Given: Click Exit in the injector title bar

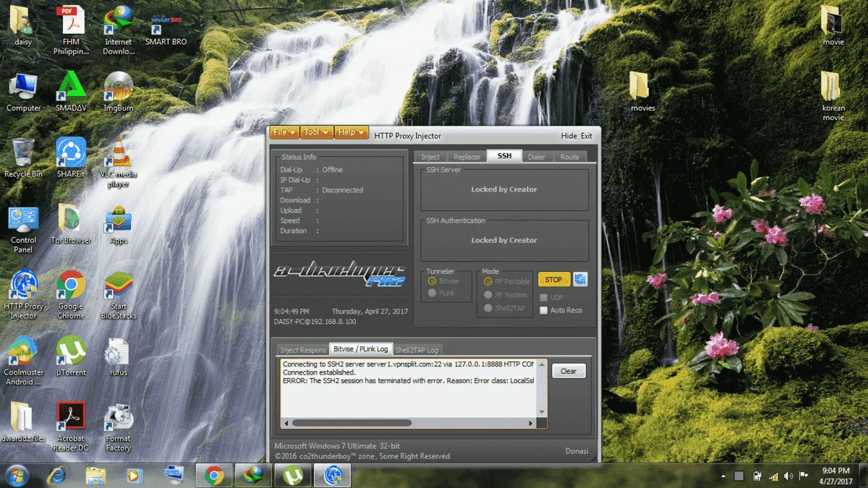Looking at the screenshot, I should 586,136.
